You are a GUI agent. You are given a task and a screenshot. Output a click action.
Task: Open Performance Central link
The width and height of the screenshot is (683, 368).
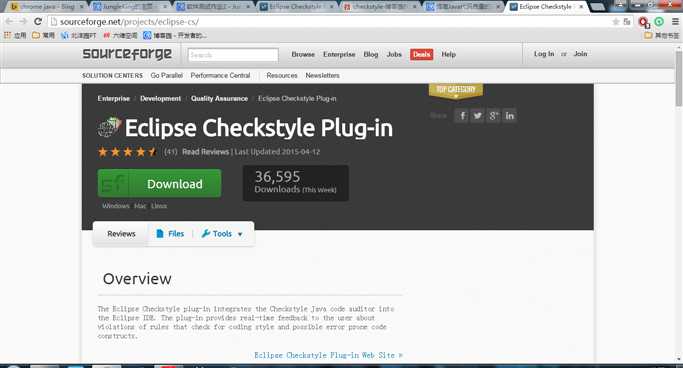[x=220, y=75]
